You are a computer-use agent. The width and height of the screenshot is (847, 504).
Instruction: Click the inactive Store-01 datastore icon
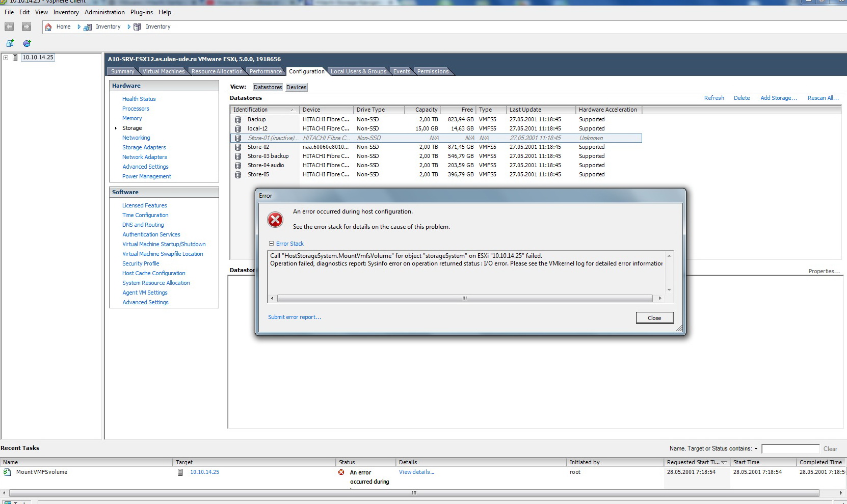point(237,138)
